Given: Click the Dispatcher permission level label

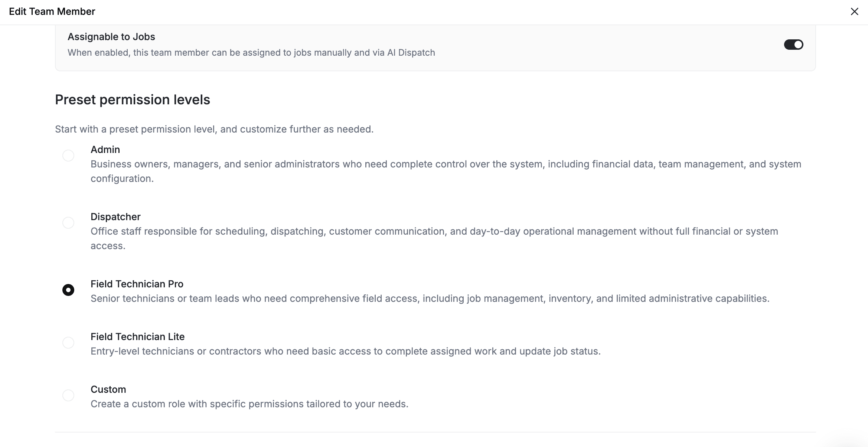Looking at the screenshot, I should tap(115, 217).
